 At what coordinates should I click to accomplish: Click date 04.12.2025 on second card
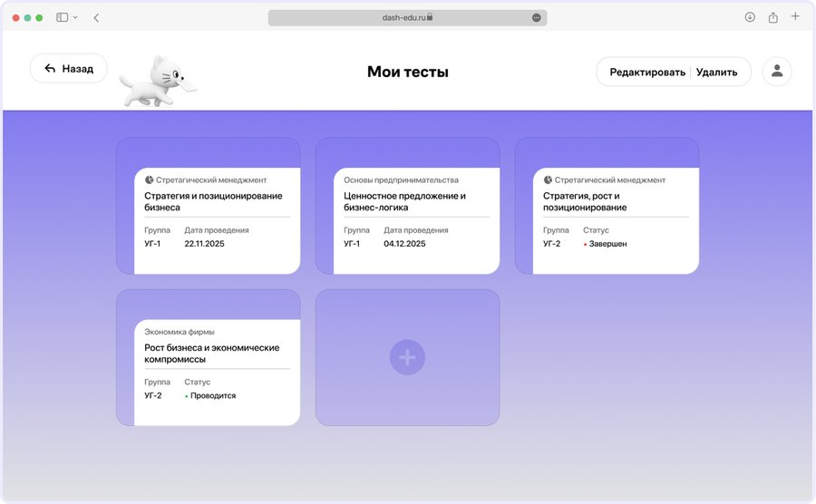[404, 244]
